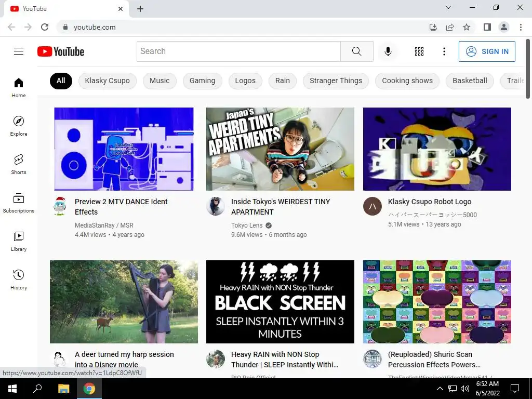Click the page vertical scrollbar
Screen dimensions: 532x399
click(528, 68)
